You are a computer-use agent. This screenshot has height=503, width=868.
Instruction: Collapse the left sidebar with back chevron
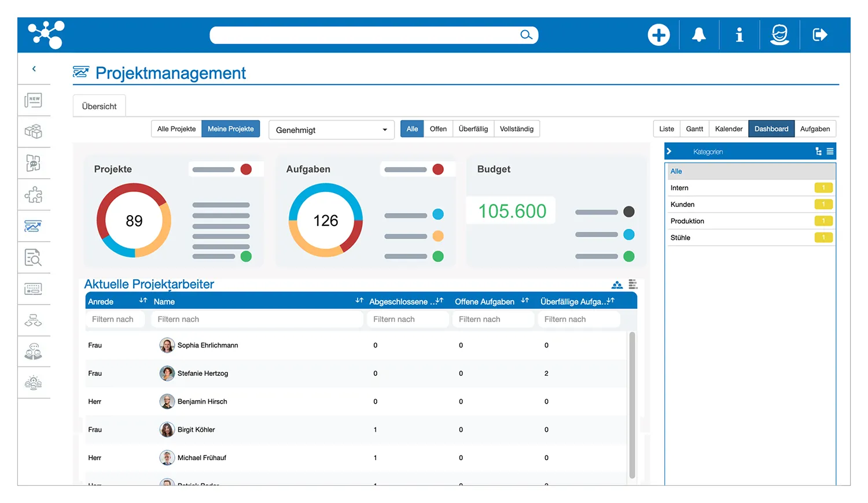pyautogui.click(x=34, y=69)
